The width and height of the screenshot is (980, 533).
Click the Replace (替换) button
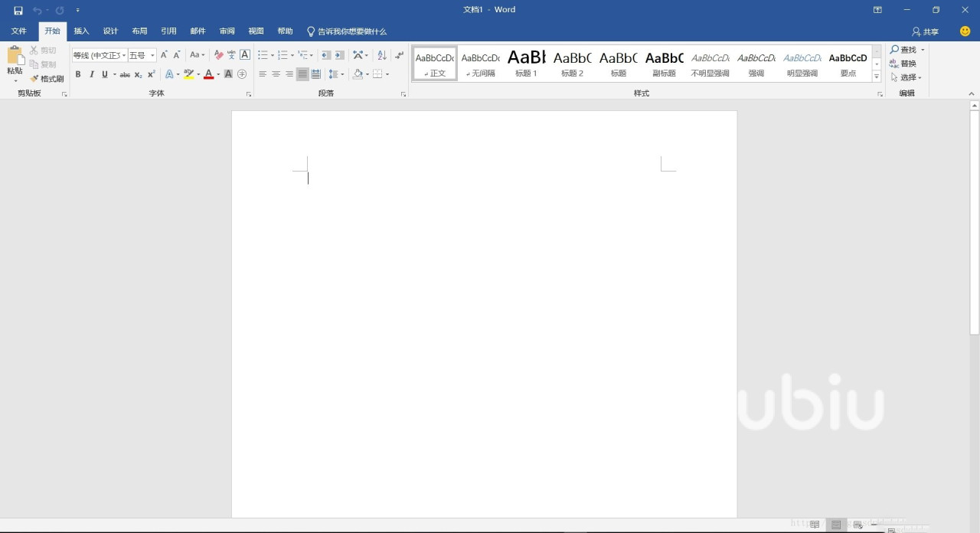(903, 64)
